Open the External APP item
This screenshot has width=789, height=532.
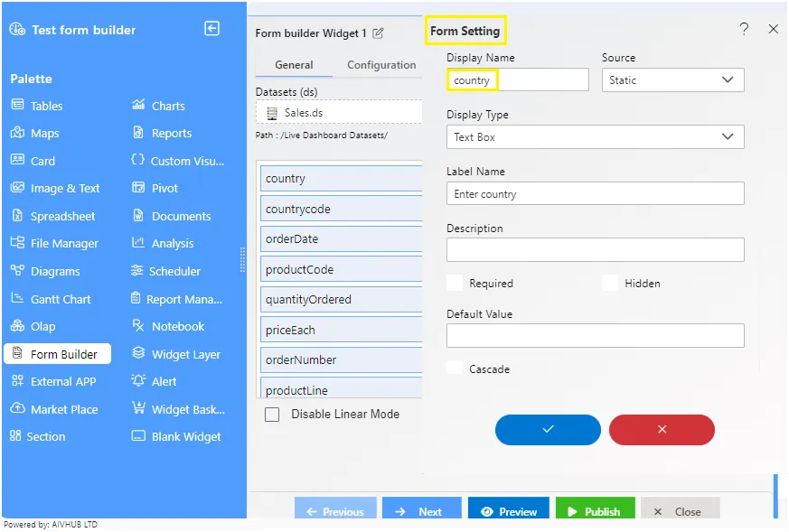point(53,382)
